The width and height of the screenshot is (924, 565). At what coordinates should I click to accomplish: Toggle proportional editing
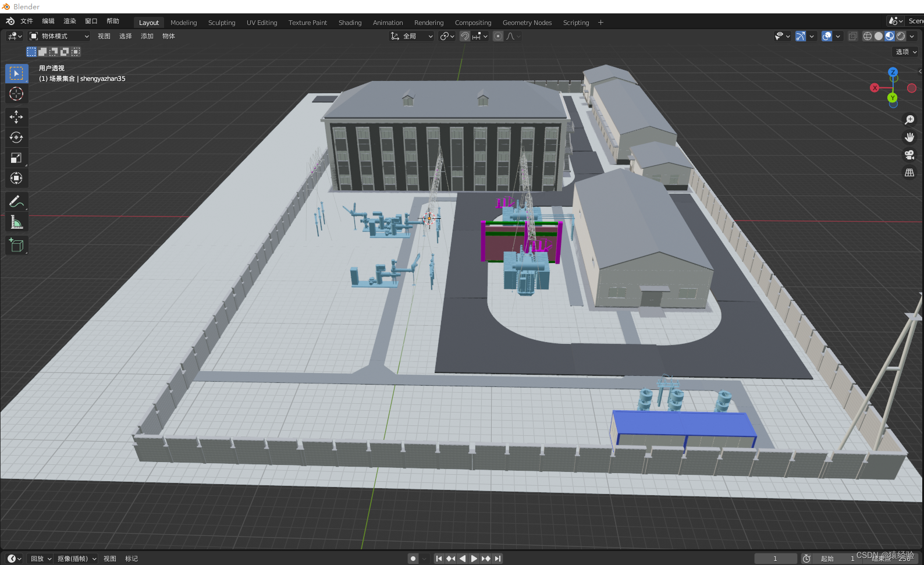click(498, 36)
